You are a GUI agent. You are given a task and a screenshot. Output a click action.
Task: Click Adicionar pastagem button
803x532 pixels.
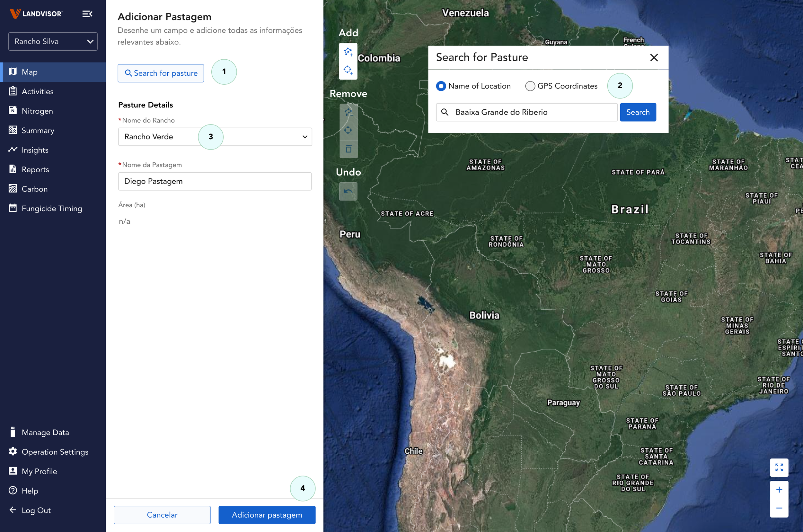tap(267, 515)
